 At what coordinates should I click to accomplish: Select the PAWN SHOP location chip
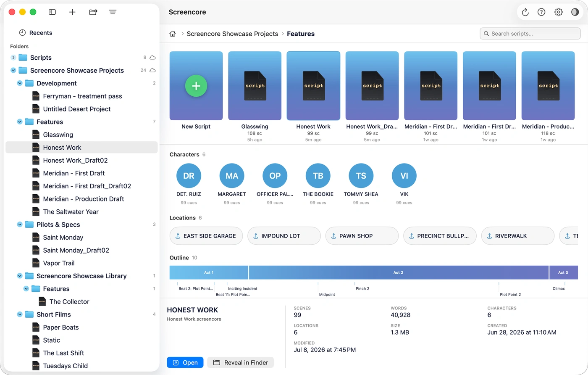pos(362,236)
